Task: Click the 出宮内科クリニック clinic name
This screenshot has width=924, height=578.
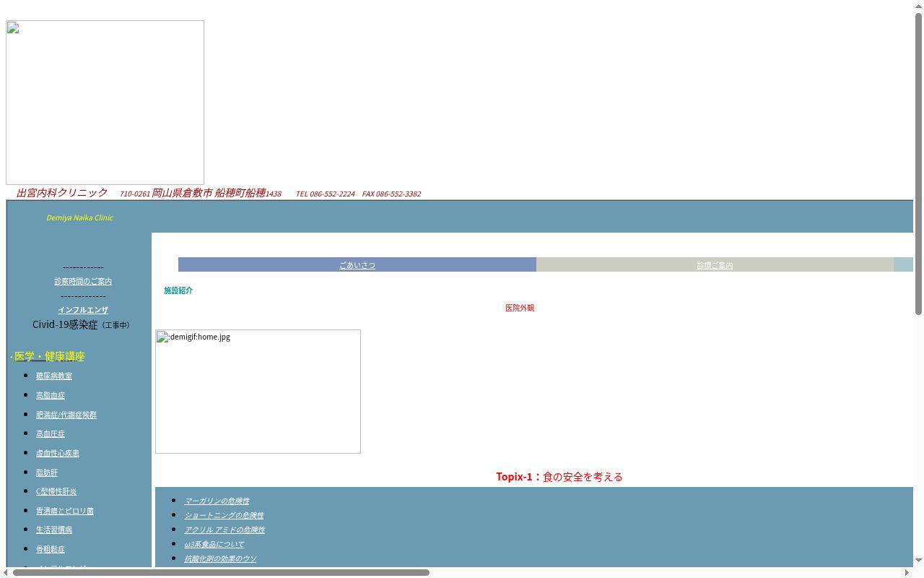Action: [62, 193]
